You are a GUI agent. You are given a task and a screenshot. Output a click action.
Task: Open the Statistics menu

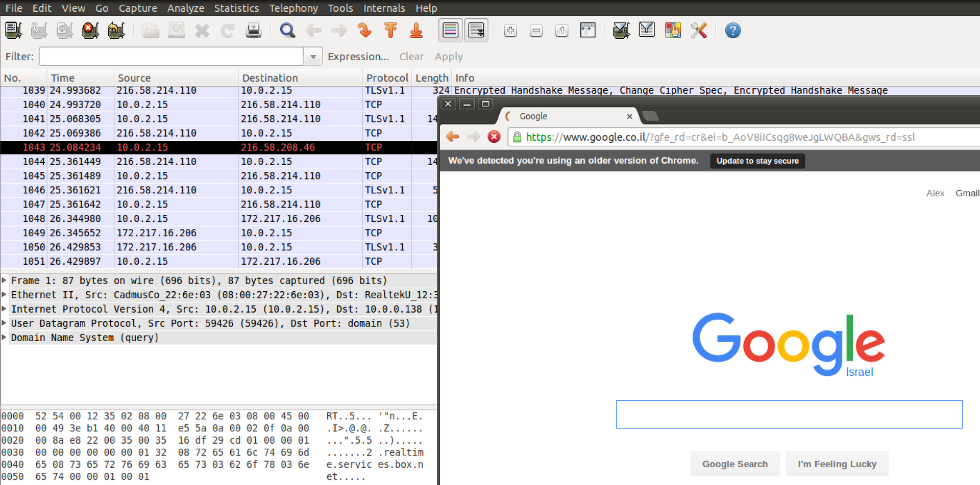point(236,8)
